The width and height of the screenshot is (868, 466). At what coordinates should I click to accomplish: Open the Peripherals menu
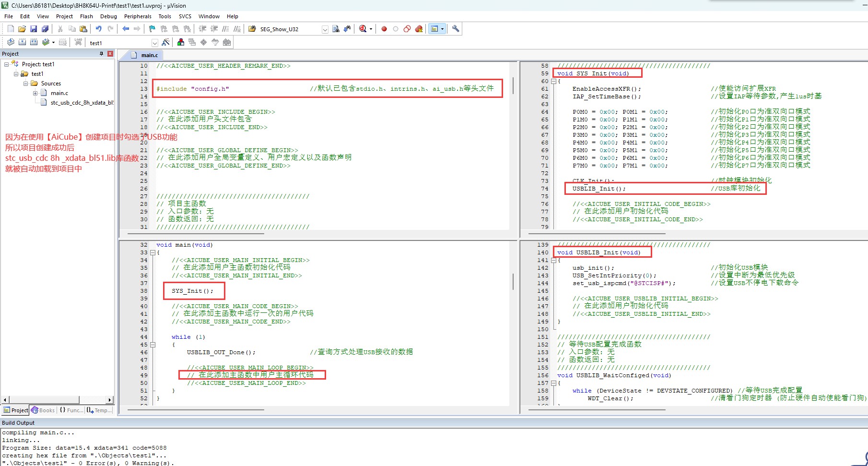point(138,16)
